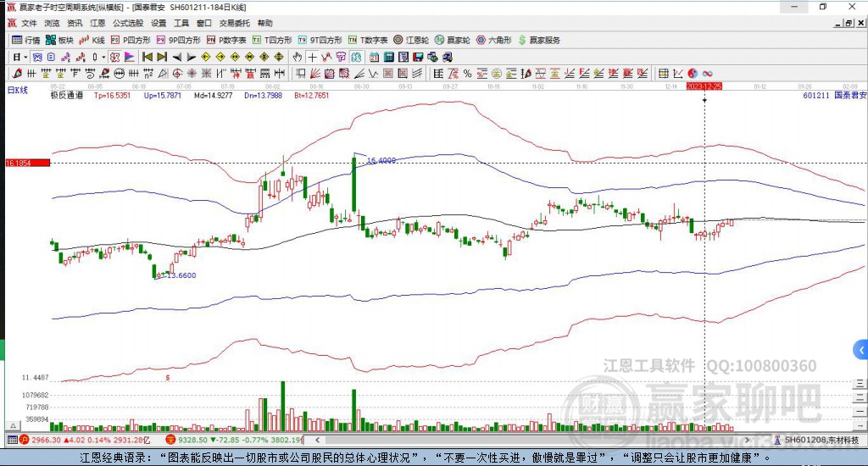Open the 江恩轮 Gann wheel tool
Screen dimensions: 868x466
[x=411, y=40]
